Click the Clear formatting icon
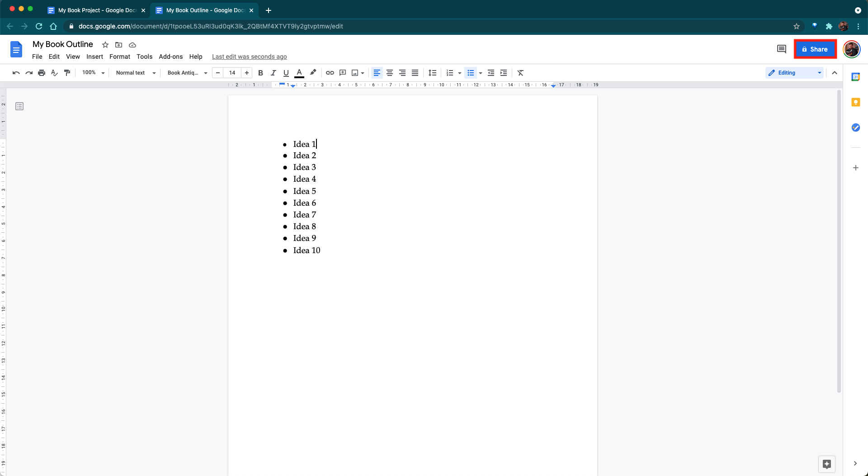Image resolution: width=868 pixels, height=476 pixels. click(520, 73)
